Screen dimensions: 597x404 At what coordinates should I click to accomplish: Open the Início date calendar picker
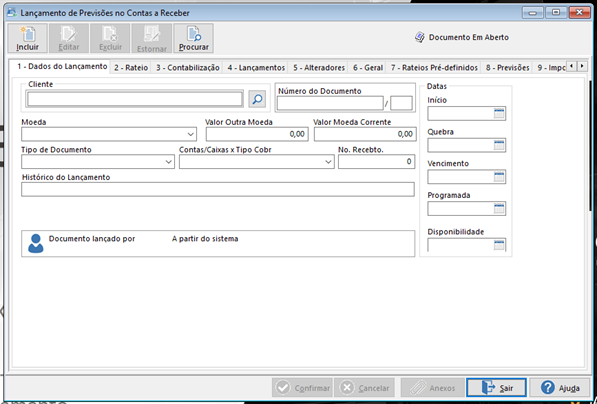tap(499, 113)
